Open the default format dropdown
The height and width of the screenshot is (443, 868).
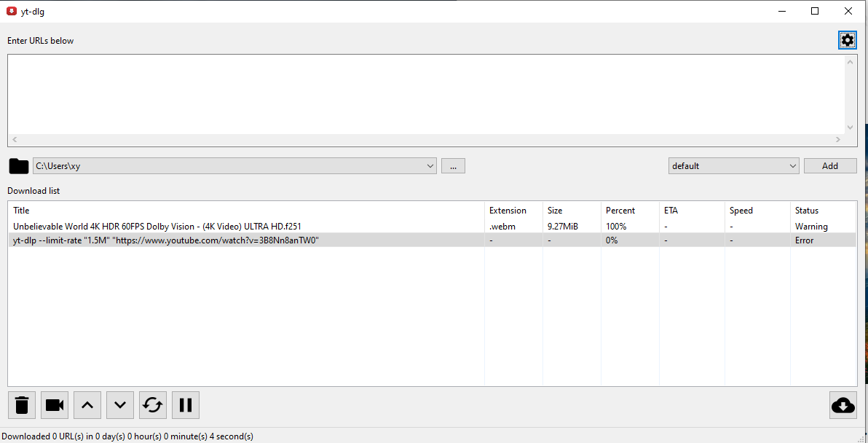[x=733, y=165]
